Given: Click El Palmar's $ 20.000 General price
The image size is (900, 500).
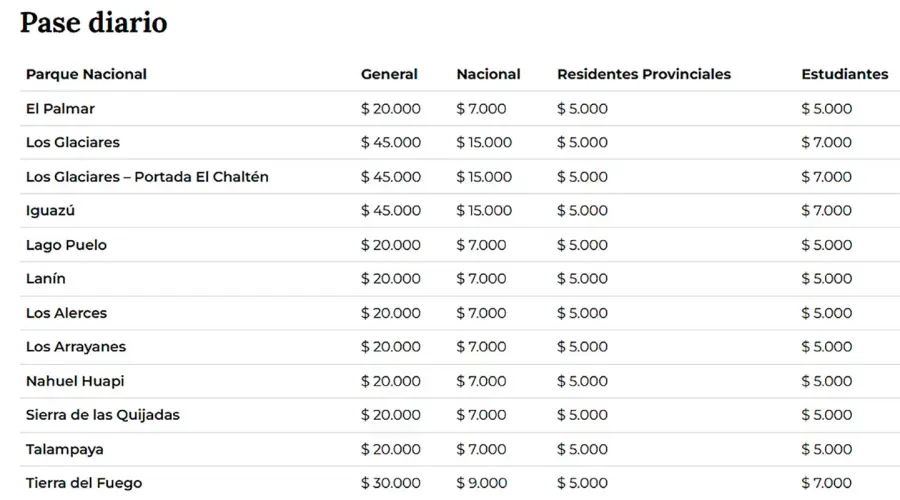Looking at the screenshot, I should pyautogui.click(x=390, y=108).
